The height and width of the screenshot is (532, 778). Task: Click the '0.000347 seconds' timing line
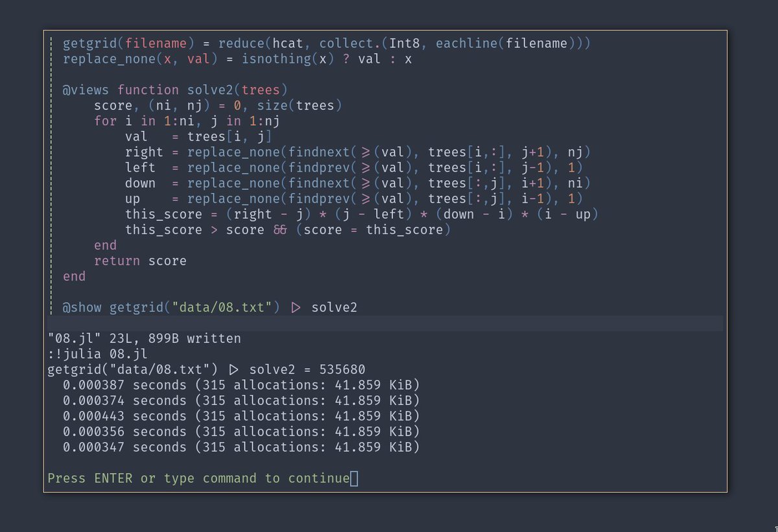(241, 447)
